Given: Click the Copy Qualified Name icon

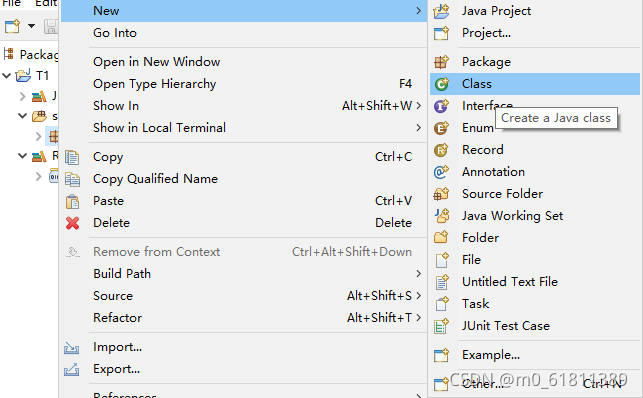Looking at the screenshot, I should click(x=72, y=180).
